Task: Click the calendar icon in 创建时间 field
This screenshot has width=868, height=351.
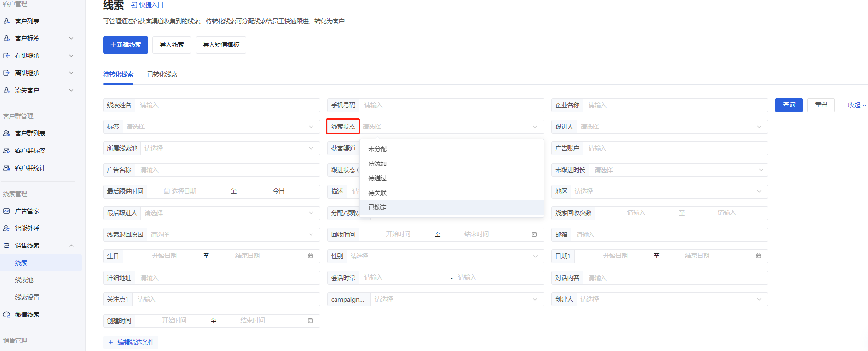Action: pyautogui.click(x=310, y=321)
